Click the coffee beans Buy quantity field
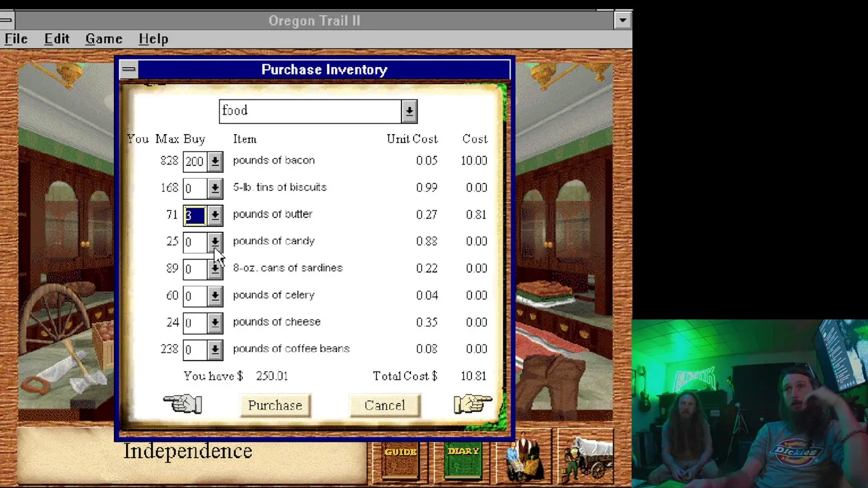This screenshot has height=488, width=868. [x=195, y=350]
